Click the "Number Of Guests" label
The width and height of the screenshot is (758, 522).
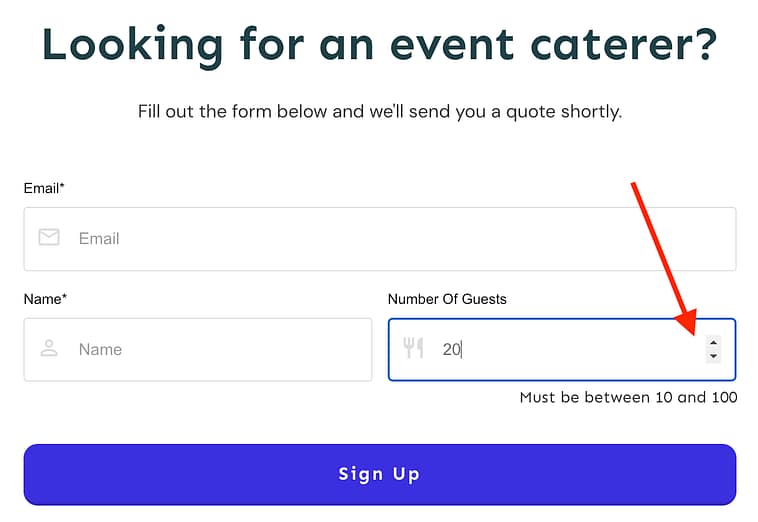coord(447,299)
